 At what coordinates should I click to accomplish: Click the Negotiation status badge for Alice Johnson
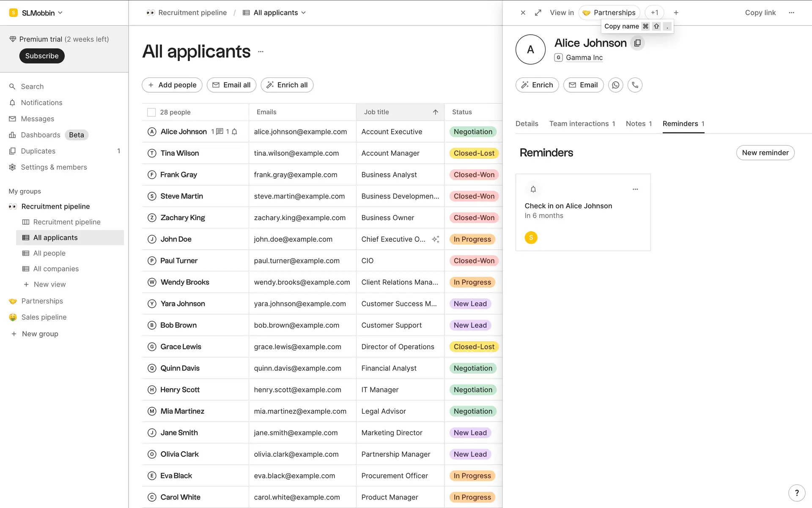pyautogui.click(x=472, y=132)
